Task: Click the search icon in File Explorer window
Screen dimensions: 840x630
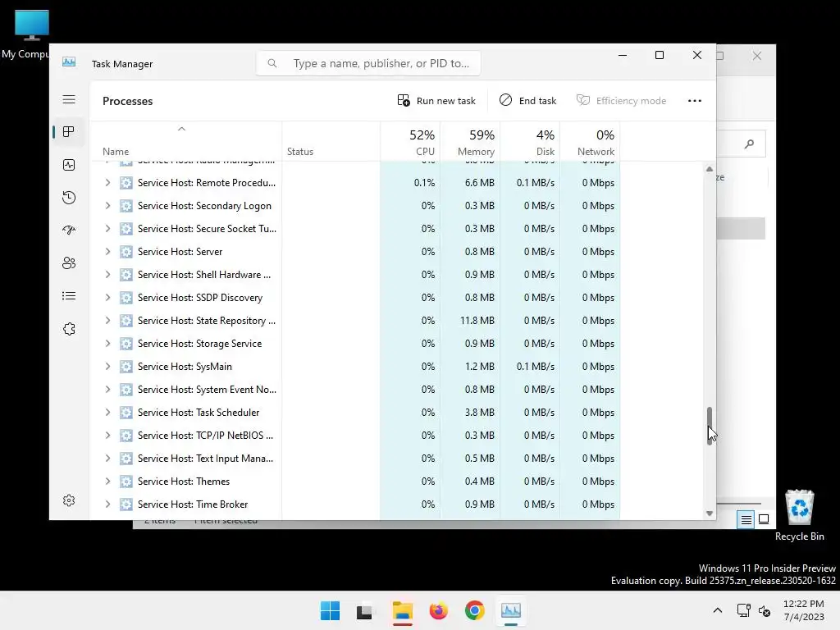Action: click(x=750, y=144)
